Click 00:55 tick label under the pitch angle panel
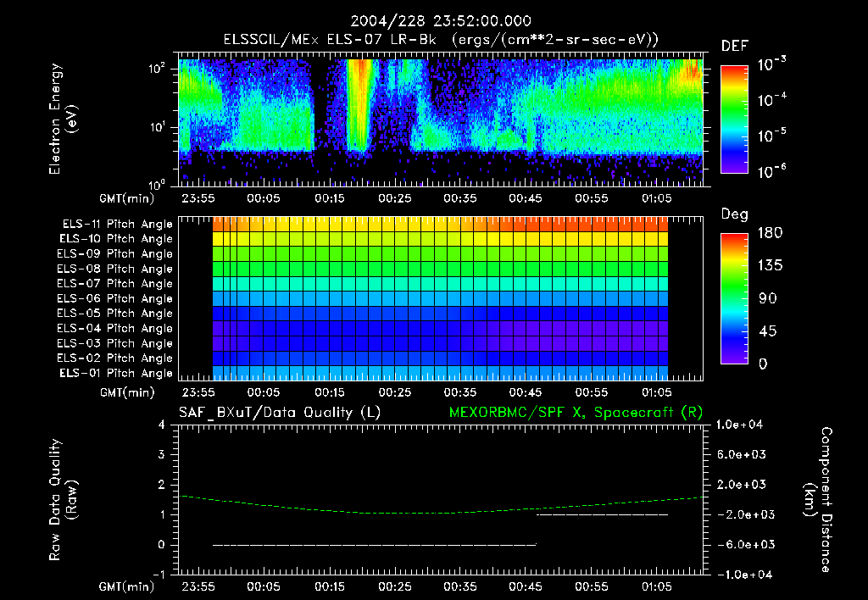 (591, 392)
